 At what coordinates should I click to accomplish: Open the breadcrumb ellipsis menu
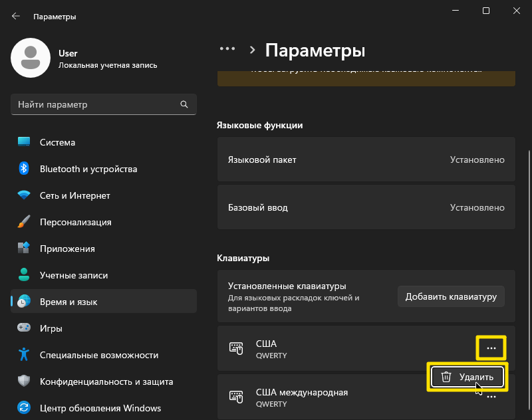pos(227,49)
